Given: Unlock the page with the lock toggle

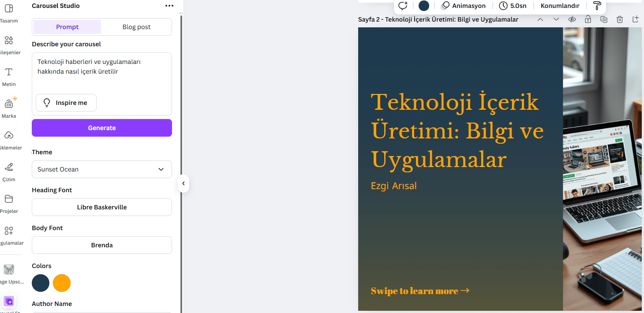Looking at the screenshot, I should [588, 19].
